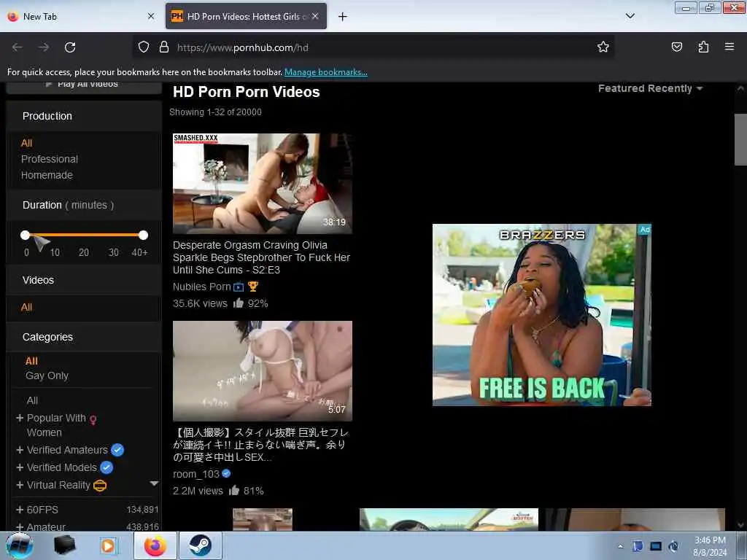Image resolution: width=747 pixels, height=560 pixels.
Task: Click the browser forward arrow
Action: [x=44, y=47]
